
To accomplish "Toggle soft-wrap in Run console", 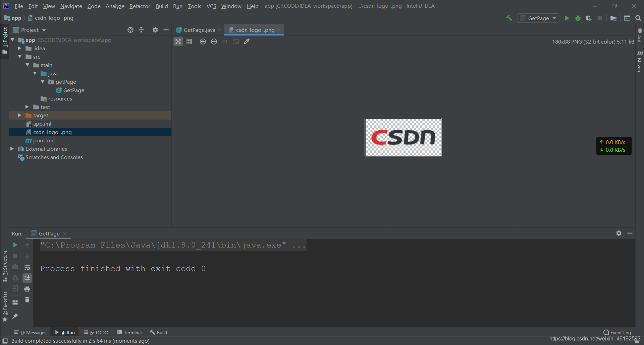I will (27, 267).
